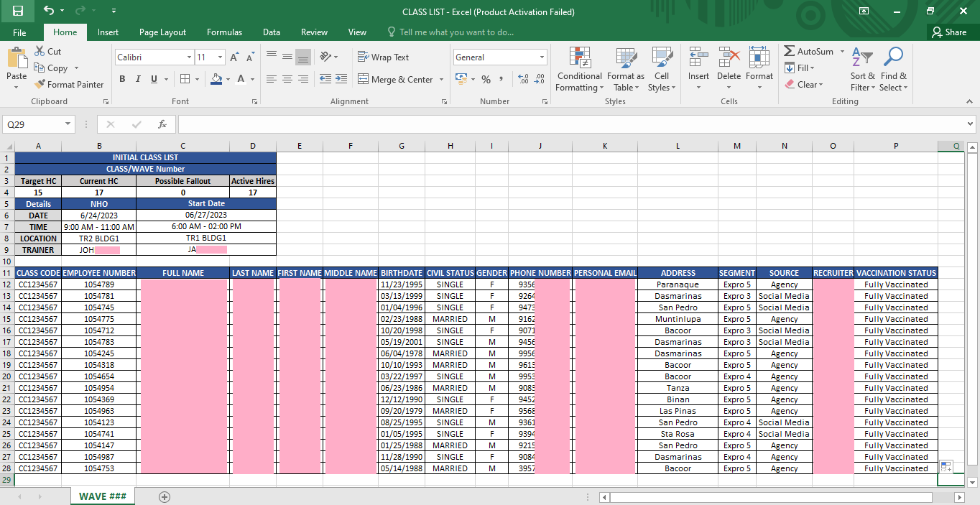Viewport: 980px width, 505px height.
Task: Switch to the View tab
Action: (x=357, y=32)
